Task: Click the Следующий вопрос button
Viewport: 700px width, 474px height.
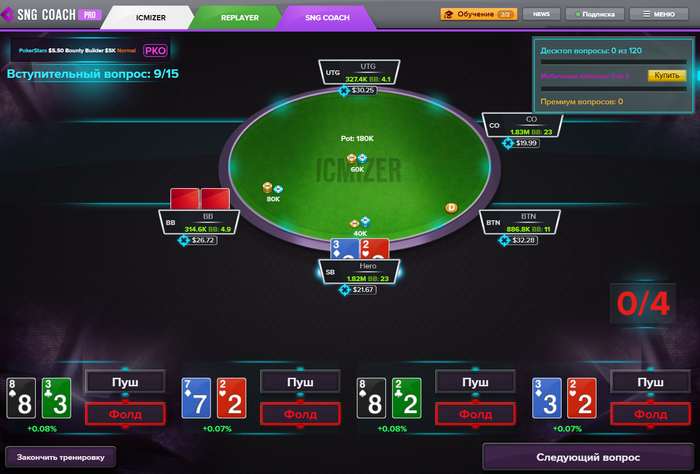Action: click(588, 457)
